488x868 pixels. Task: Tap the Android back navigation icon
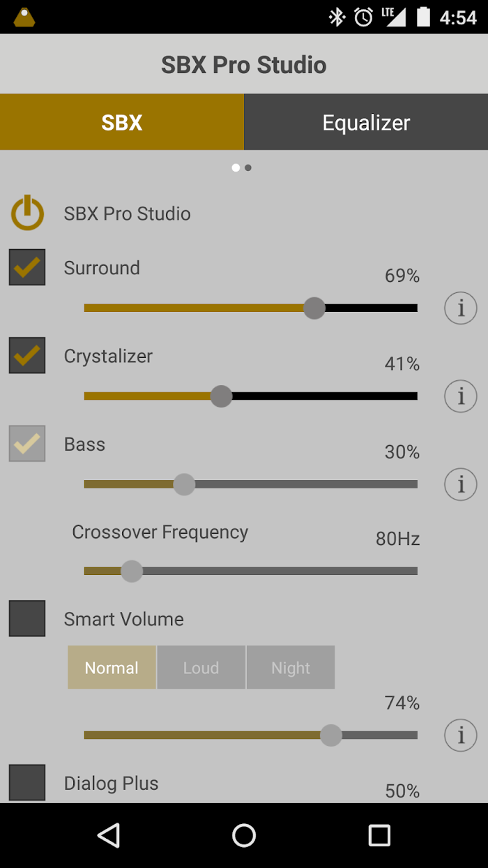pyautogui.click(x=109, y=835)
